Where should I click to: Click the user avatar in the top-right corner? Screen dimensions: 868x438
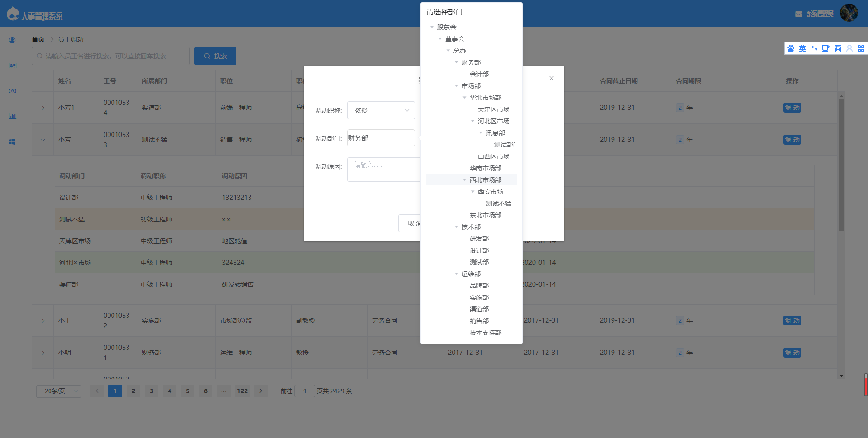(x=849, y=13)
